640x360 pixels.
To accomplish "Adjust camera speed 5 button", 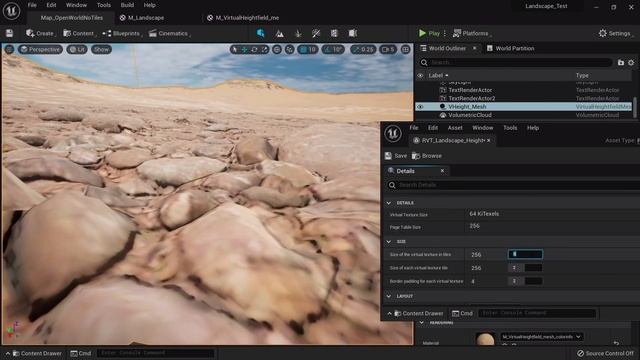I will (388, 49).
